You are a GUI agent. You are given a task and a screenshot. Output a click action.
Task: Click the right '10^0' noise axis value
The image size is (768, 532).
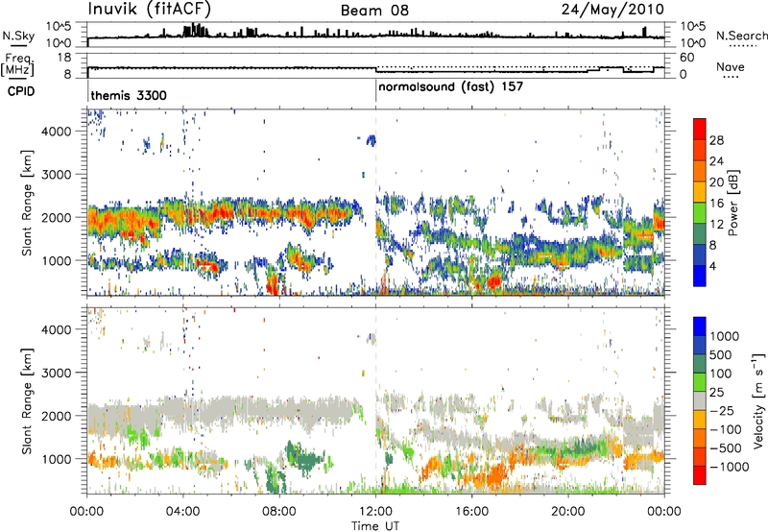click(x=693, y=43)
